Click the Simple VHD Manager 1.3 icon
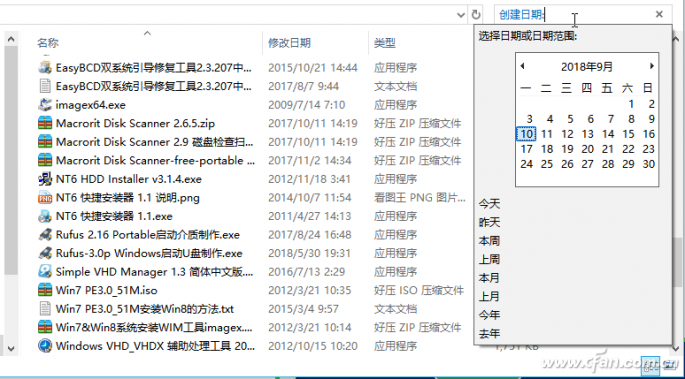The height and width of the screenshot is (379, 685). point(45,272)
